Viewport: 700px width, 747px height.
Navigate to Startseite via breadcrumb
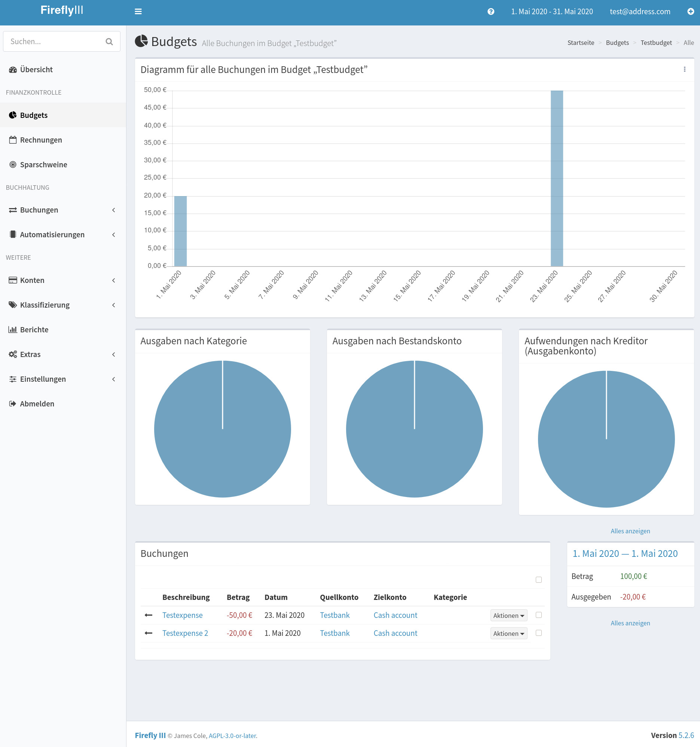pyautogui.click(x=581, y=42)
